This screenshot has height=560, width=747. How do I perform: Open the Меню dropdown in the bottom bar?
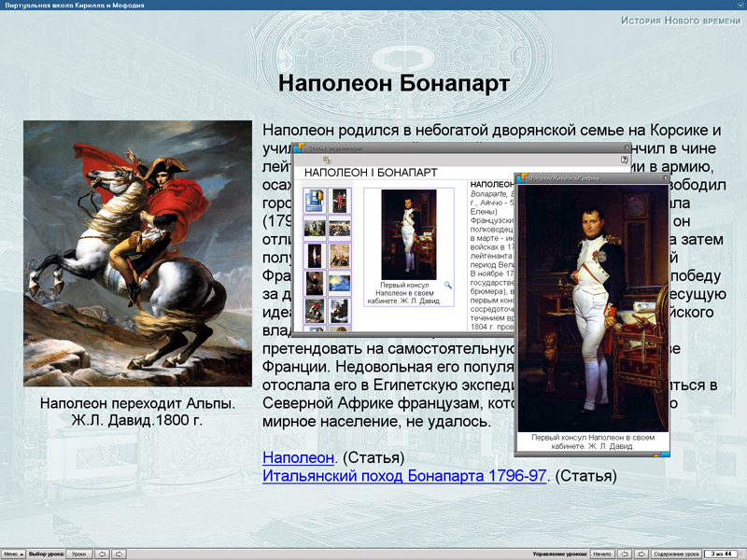(11, 554)
